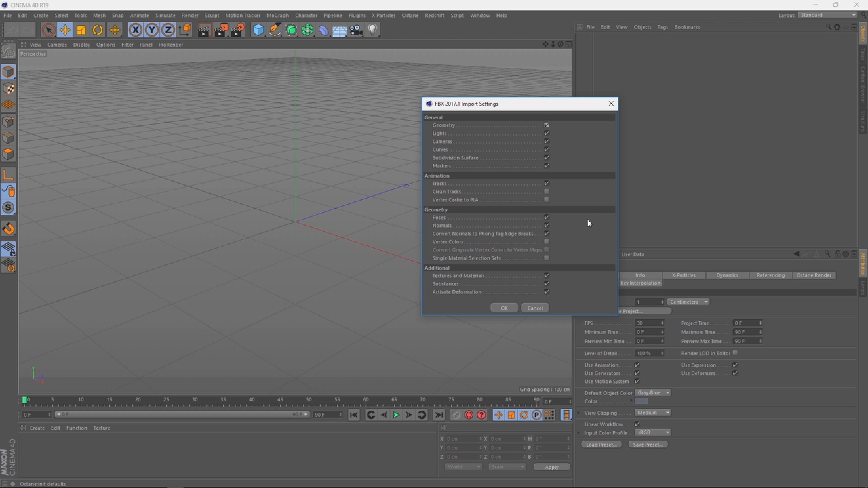Click the Color swatch in project settings
The height and width of the screenshot is (488, 868).
click(x=641, y=401)
